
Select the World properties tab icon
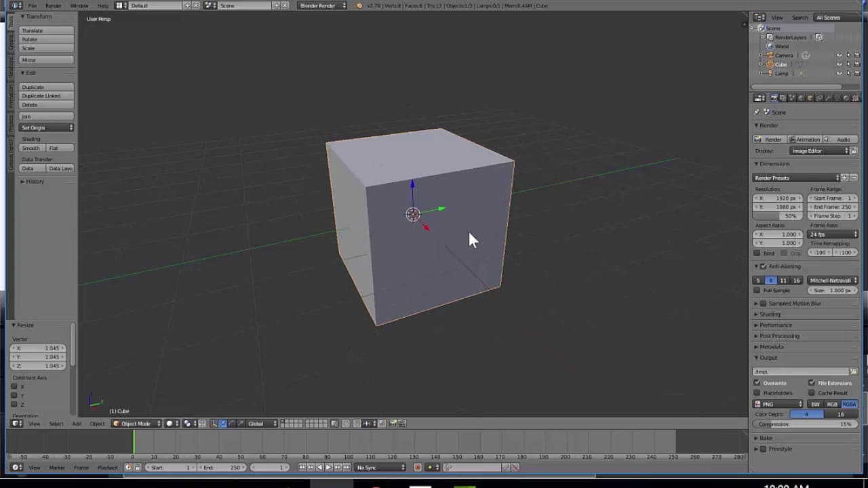point(801,98)
